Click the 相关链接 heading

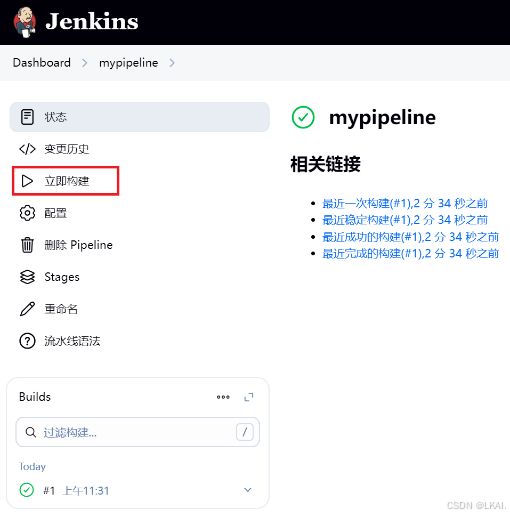[x=325, y=164]
